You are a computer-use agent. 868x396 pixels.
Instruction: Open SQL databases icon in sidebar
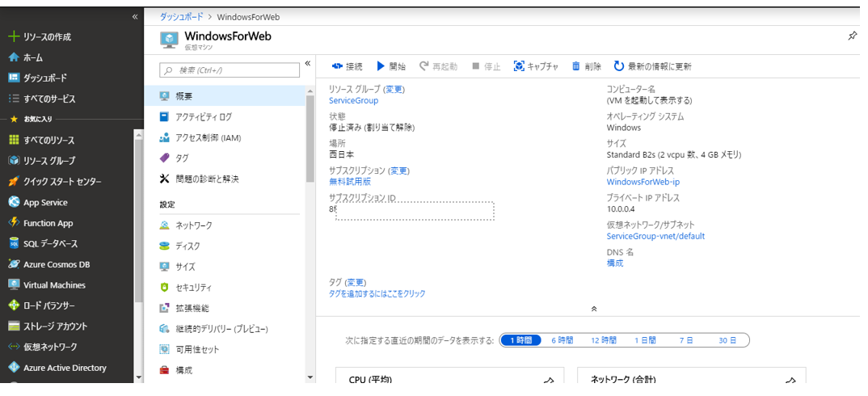[x=15, y=244]
